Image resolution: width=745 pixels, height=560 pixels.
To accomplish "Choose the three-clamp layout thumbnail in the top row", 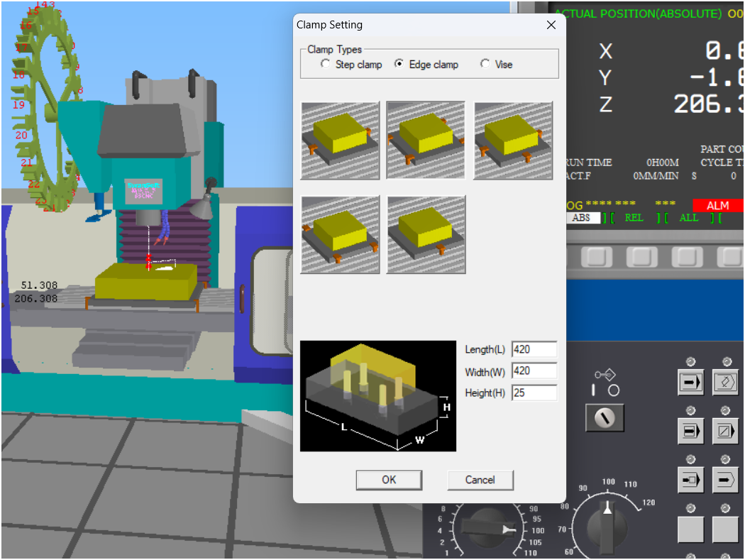I will tap(513, 141).
